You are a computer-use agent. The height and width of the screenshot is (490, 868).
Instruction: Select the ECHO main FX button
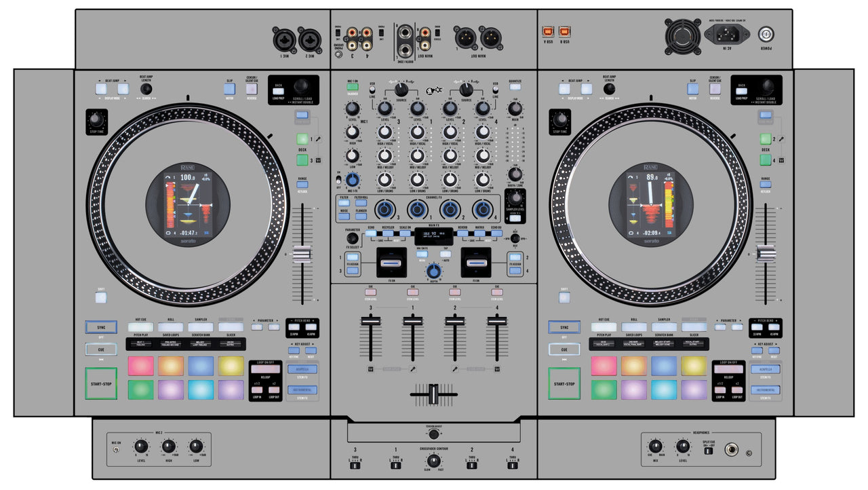point(371,233)
